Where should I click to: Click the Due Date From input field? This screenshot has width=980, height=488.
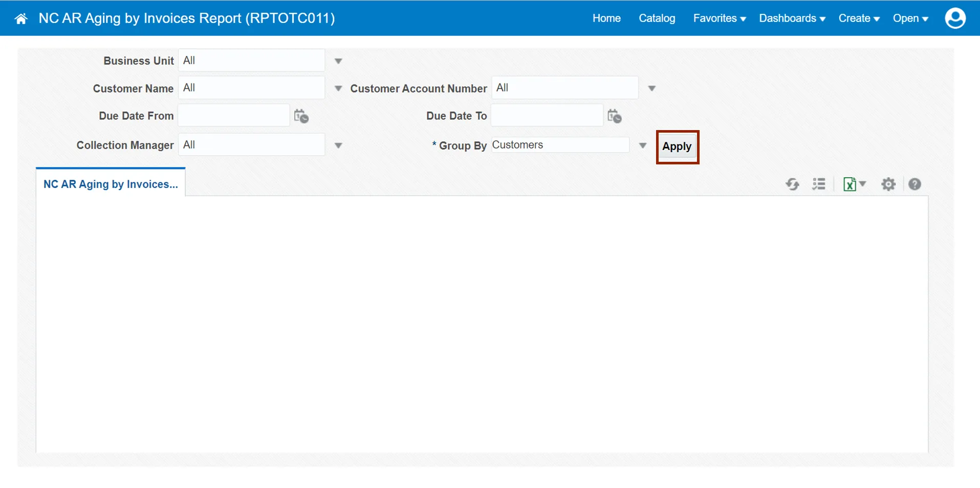[x=234, y=116]
